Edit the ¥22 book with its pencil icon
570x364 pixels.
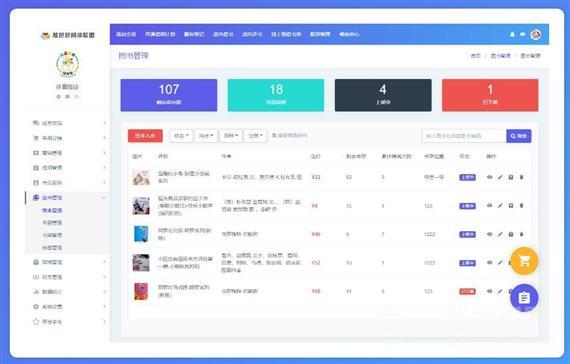pos(500,177)
